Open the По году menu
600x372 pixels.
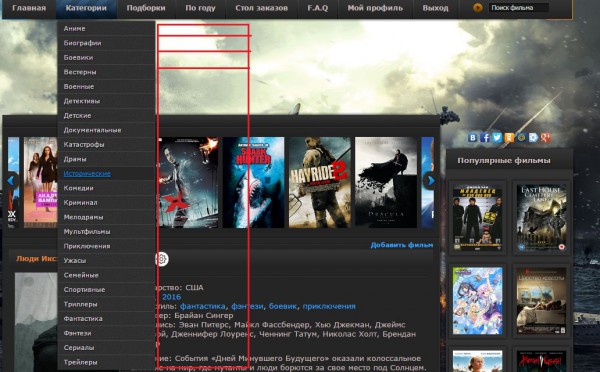point(200,8)
